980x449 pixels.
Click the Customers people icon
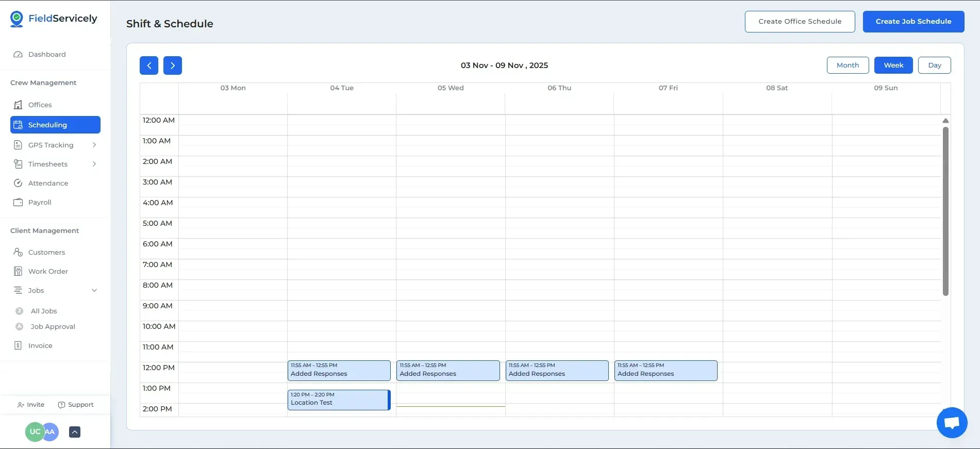coord(18,252)
